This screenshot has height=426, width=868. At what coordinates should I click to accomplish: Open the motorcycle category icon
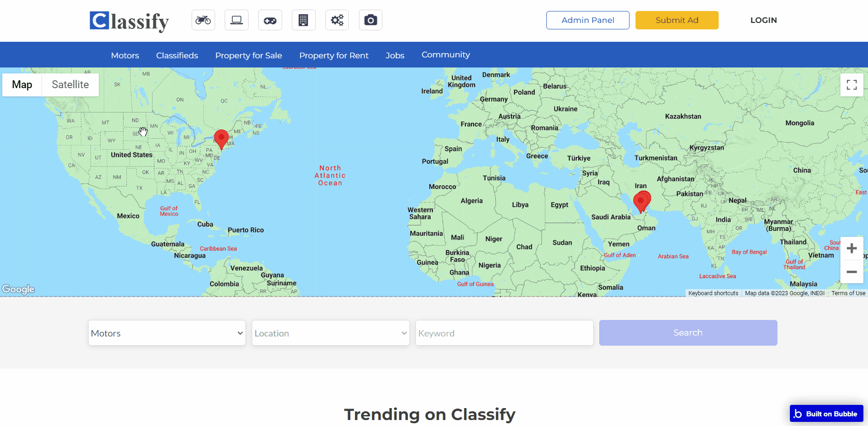[203, 20]
